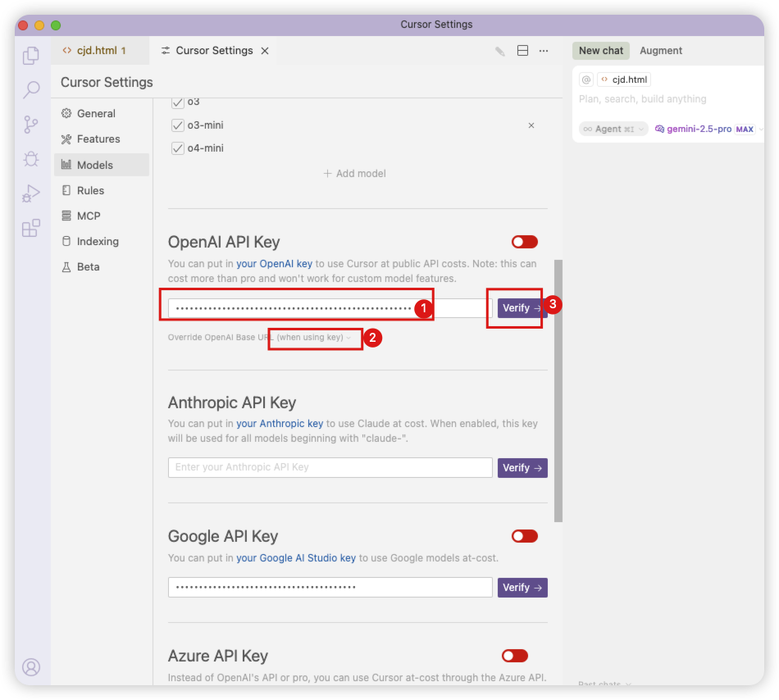Image resolution: width=779 pixels, height=700 pixels.
Task: Close the Cursor Settings tab
Action: 266,51
